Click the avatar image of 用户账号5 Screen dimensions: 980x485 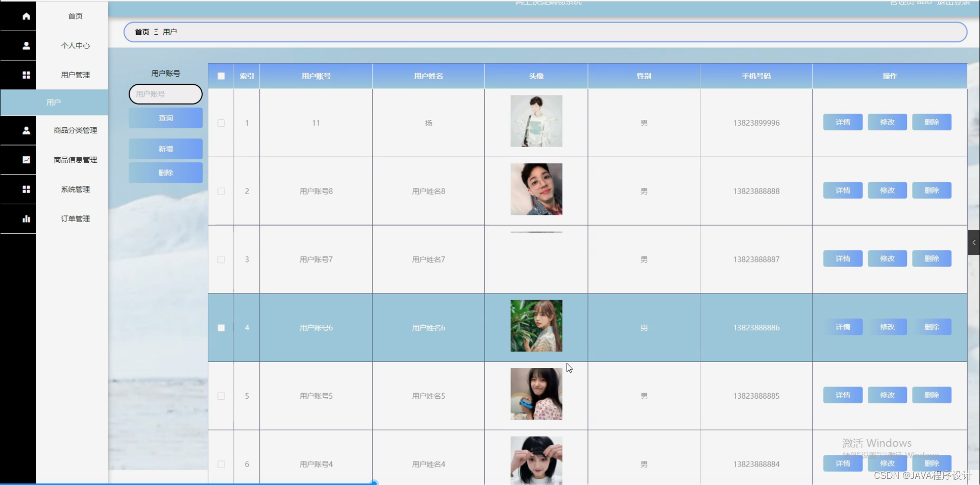pos(536,394)
